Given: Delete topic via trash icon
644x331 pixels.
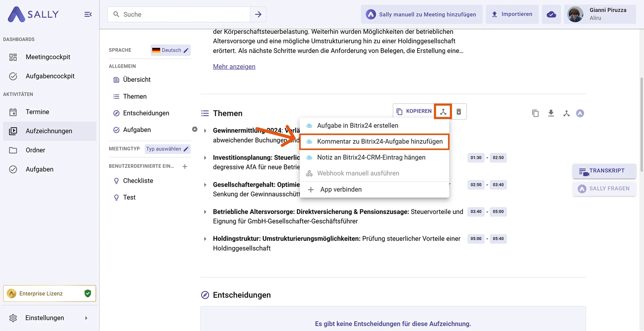Looking at the screenshot, I should click(x=458, y=111).
